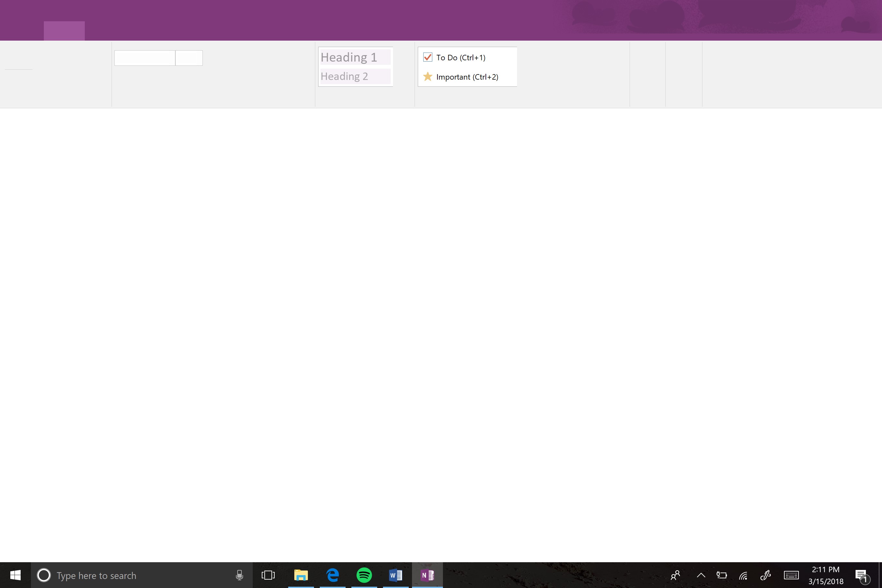Select the highlighted ribbon tab
This screenshot has height=588, width=882.
click(64, 31)
